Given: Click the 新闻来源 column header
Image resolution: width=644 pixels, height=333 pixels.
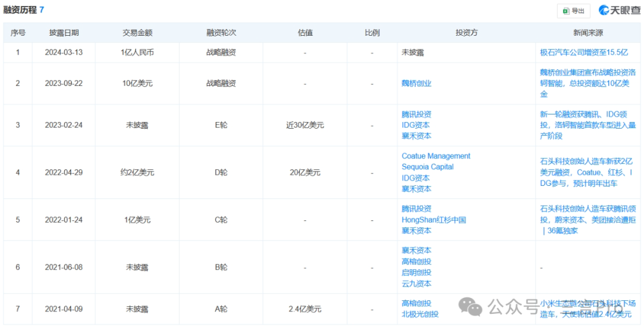Looking at the screenshot, I should click(x=588, y=33).
